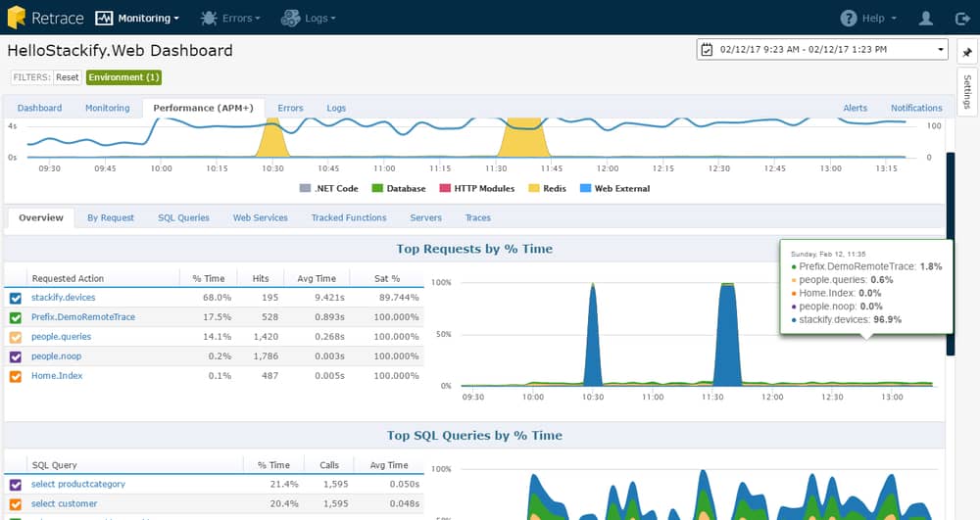
Task: Toggle the Web External legend swatch
Action: [586, 188]
